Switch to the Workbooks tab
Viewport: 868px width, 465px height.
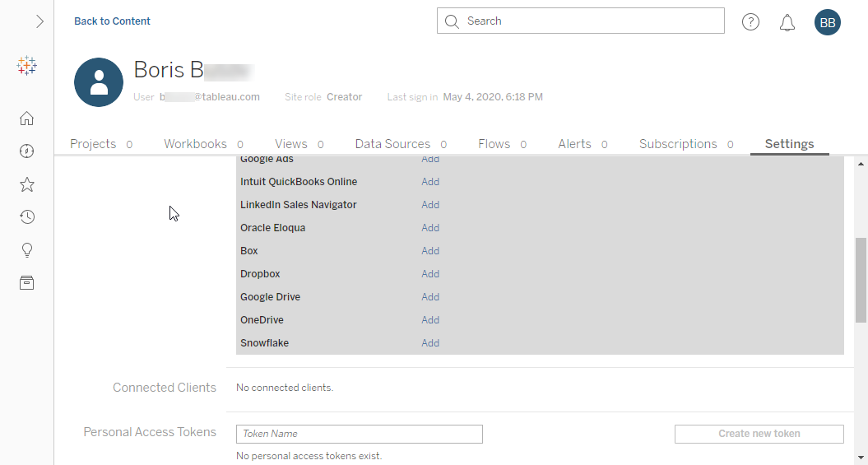[x=203, y=144]
